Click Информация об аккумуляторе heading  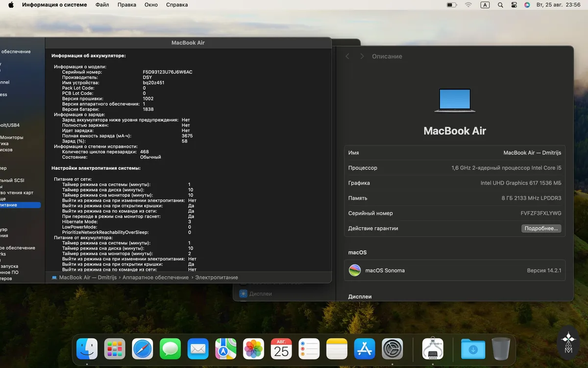coord(88,55)
